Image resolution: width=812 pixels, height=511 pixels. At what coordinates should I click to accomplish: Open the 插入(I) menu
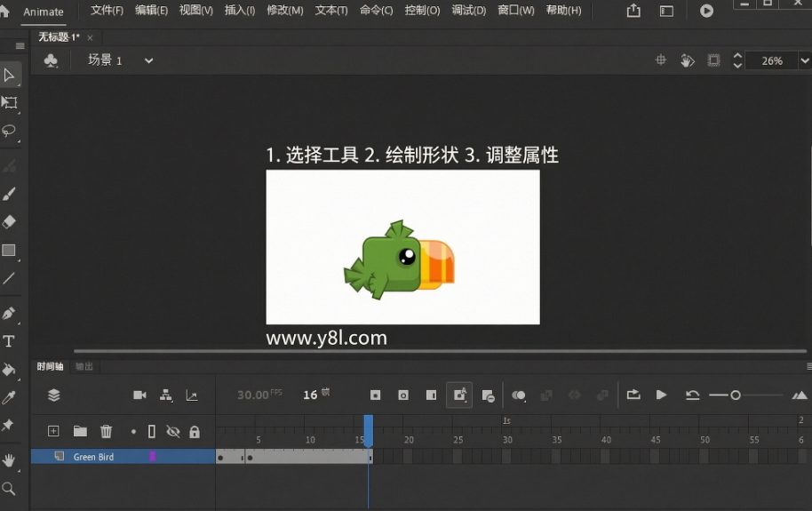[x=240, y=11]
